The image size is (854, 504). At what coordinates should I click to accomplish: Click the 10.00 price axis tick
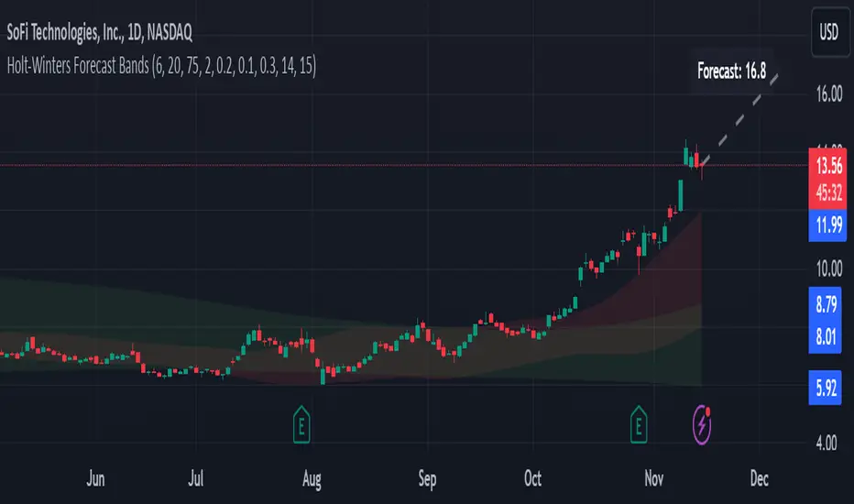point(829,268)
